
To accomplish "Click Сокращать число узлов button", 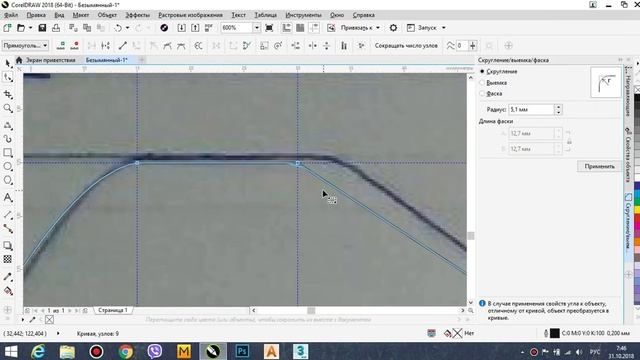I will coord(406,46).
